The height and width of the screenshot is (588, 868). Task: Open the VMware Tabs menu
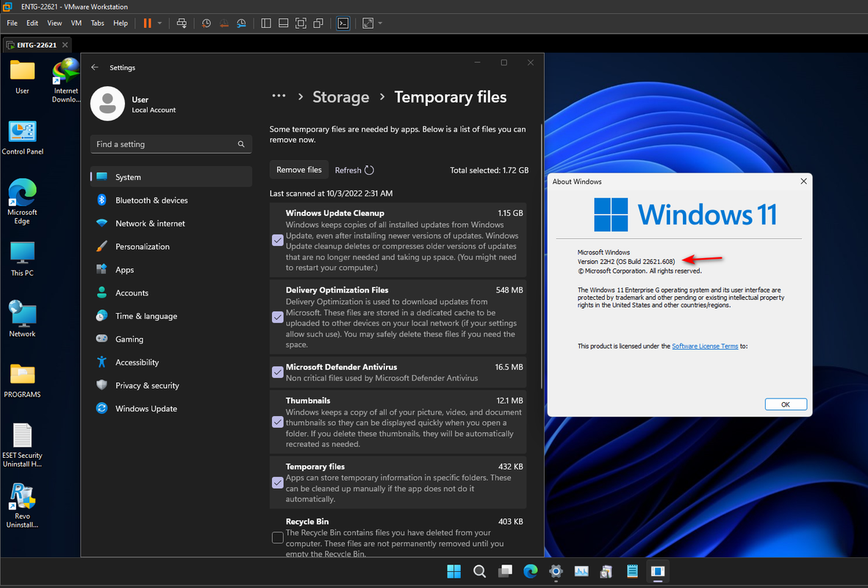[x=98, y=24]
